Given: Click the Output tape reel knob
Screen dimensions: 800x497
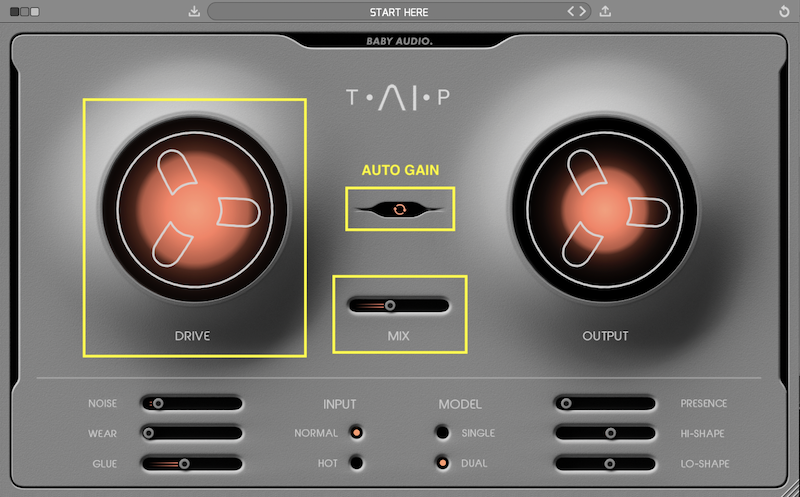Looking at the screenshot, I should (605, 210).
